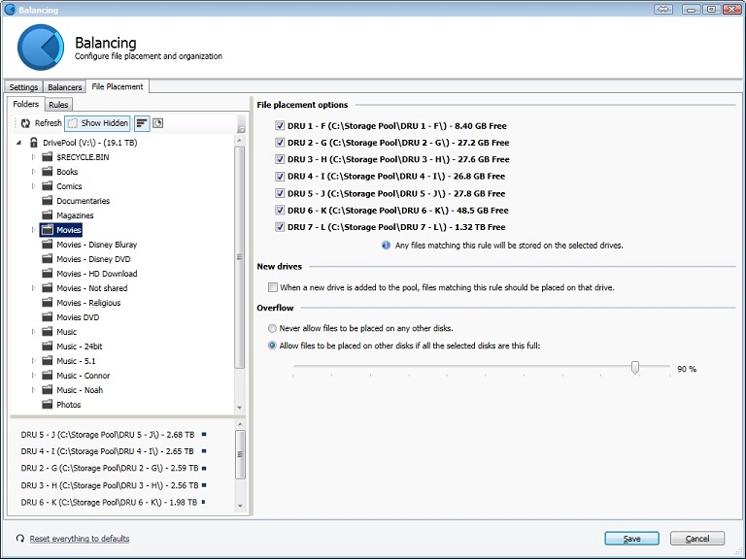Select the File Placement tab
The height and width of the screenshot is (560, 746).
point(118,86)
